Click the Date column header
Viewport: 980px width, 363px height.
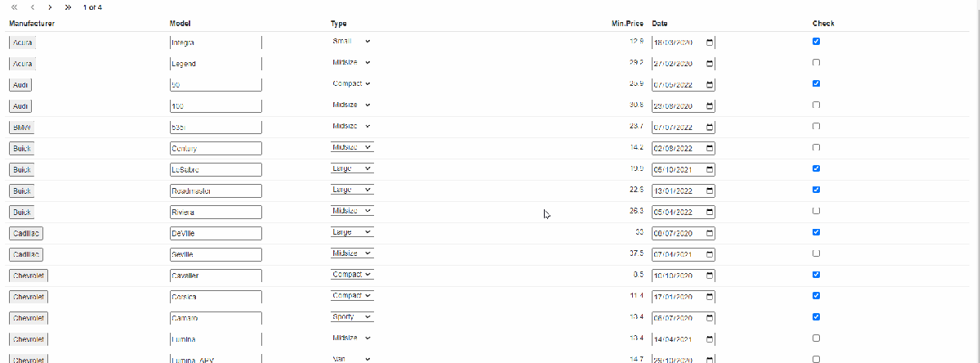point(660,23)
